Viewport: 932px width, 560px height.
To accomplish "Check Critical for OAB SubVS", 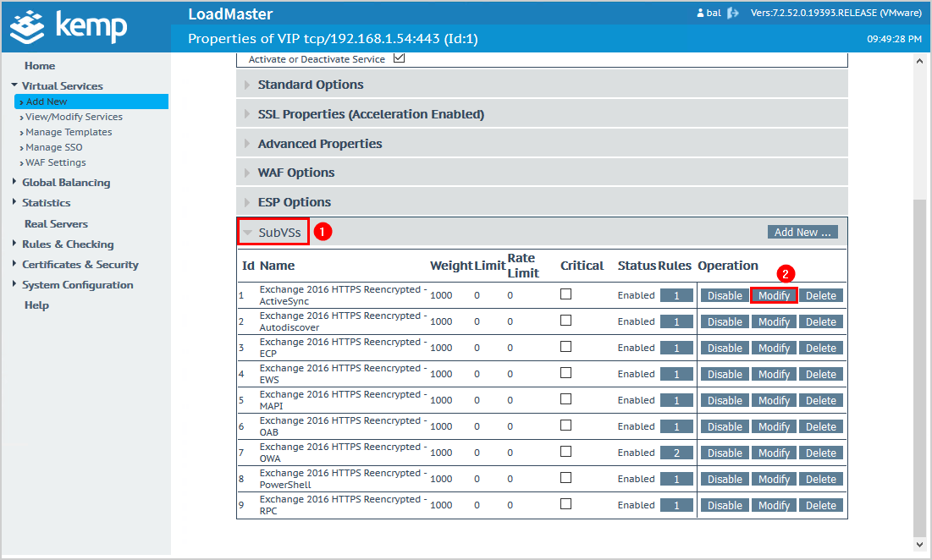I will point(565,425).
